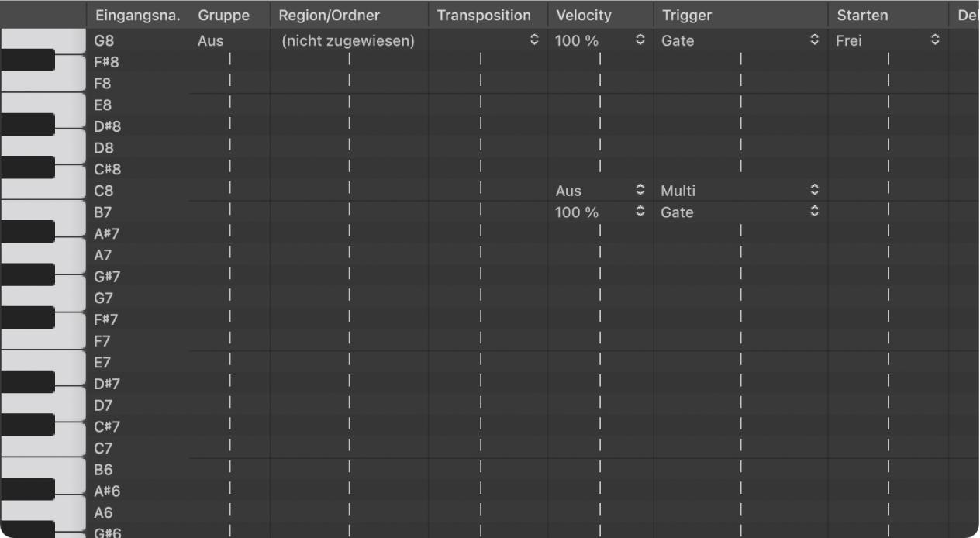Viewport: 980px width, 538px height.
Task: Click the Eingangsna. column header
Action: point(136,14)
